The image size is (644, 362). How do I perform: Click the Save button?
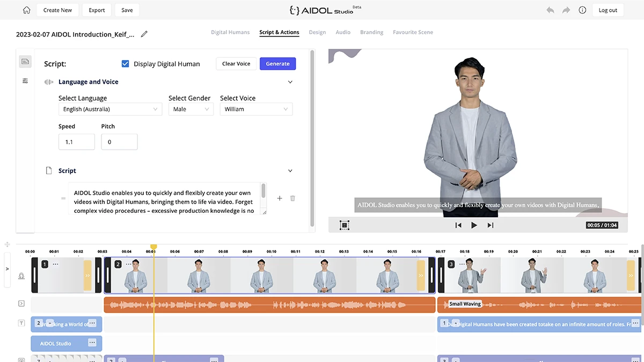click(x=127, y=10)
